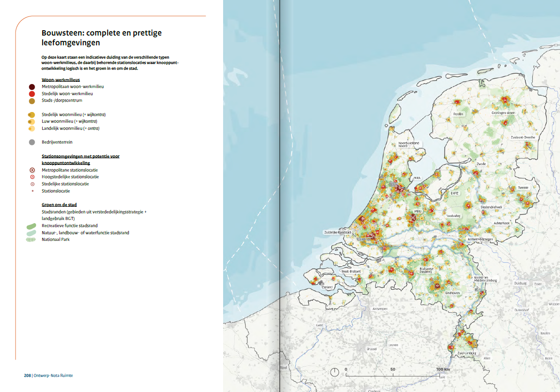Select the Stedelijk woon-werkmilieu red legend dot
Image resolution: width=560 pixels, height=392 pixels.
point(32,94)
